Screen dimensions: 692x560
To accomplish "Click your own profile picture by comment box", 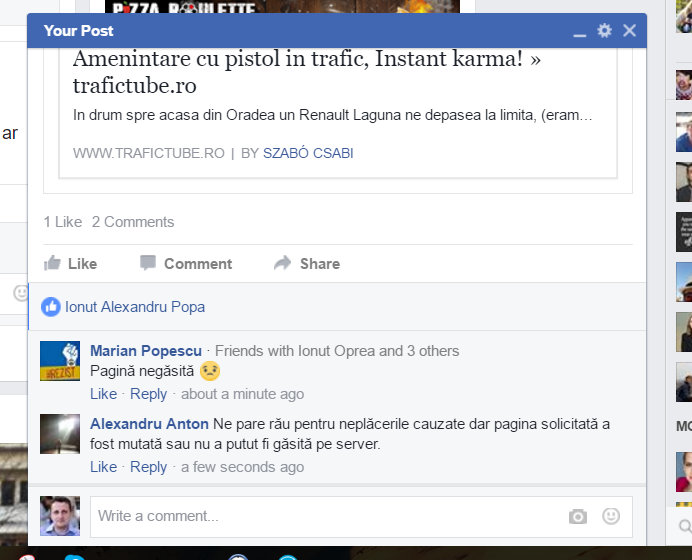I will tap(60, 516).
